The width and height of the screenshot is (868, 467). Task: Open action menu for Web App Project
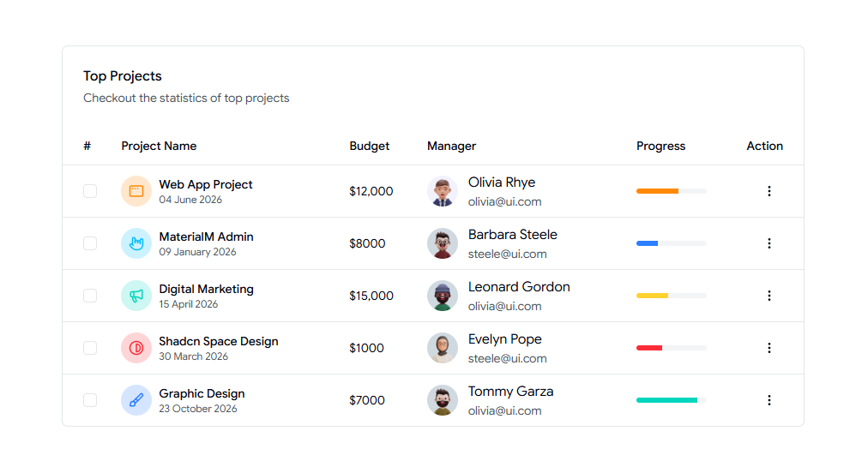tap(769, 191)
